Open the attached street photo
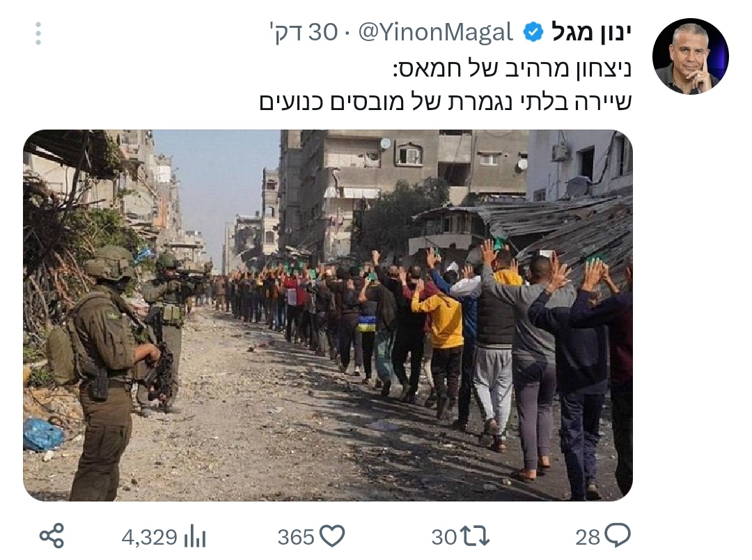Screen dimensions: 752x560 coord(328,316)
